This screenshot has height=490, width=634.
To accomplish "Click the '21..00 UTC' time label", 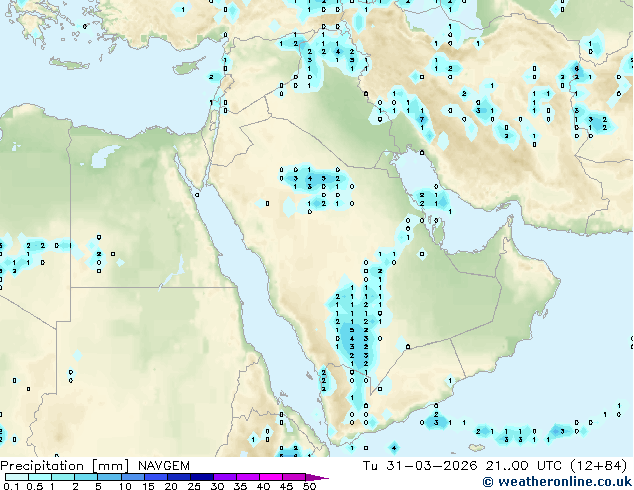I will [x=523, y=466].
